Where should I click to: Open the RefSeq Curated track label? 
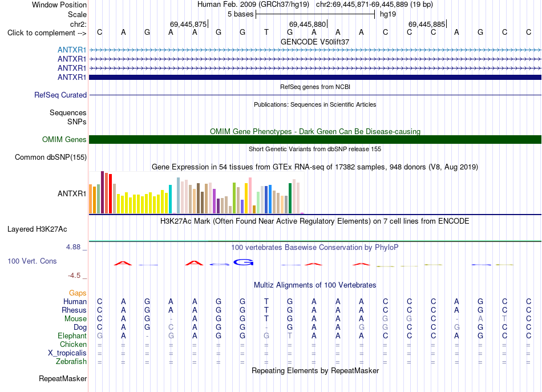tap(60, 95)
